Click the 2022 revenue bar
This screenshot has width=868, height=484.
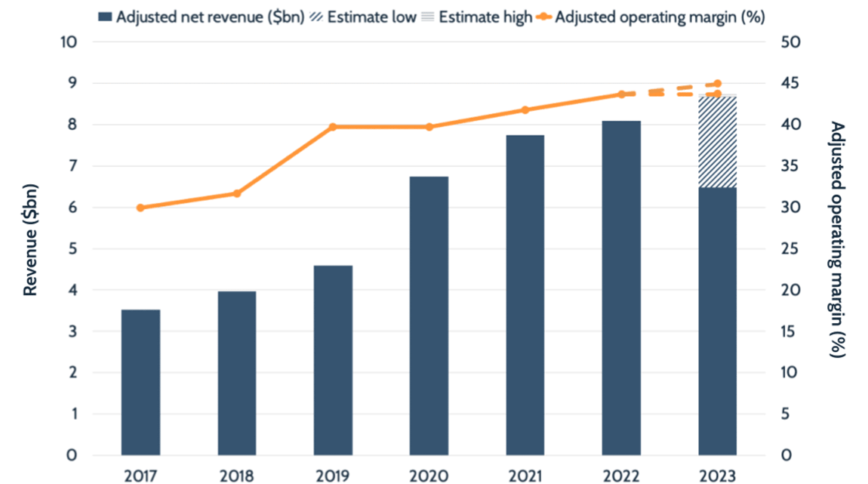tap(621, 288)
